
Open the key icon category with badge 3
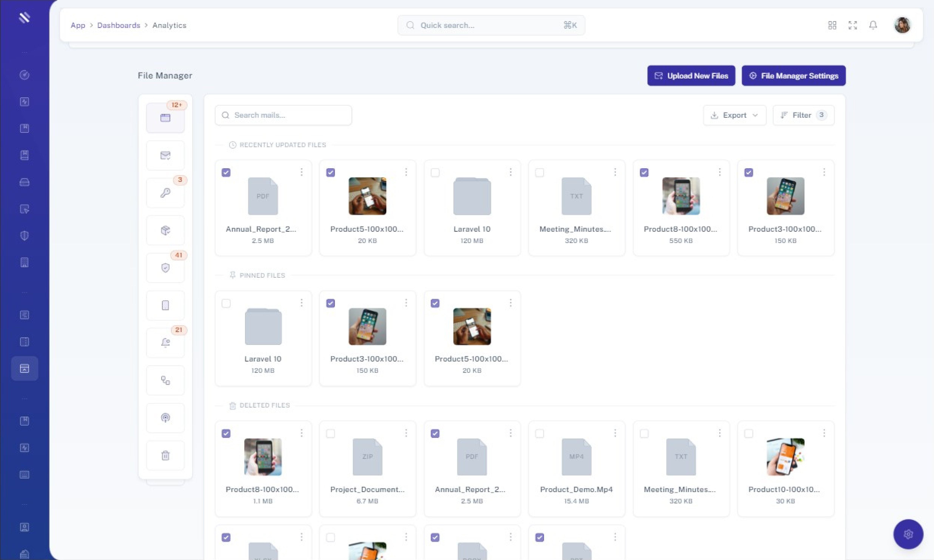(165, 193)
